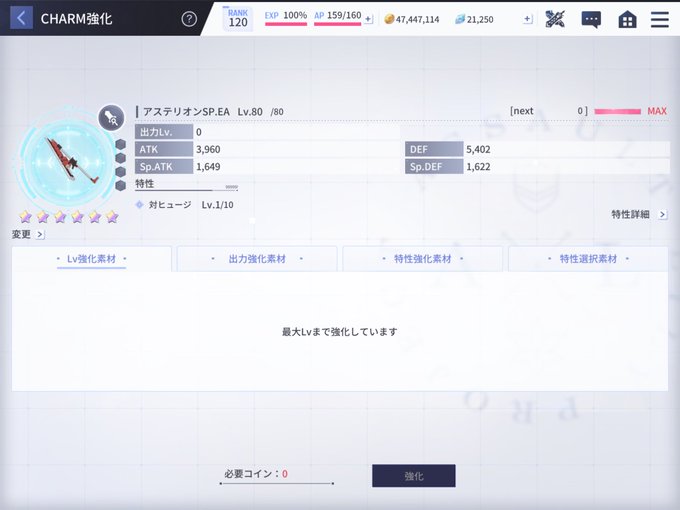
Task: Click the plus icon beside 21,250 gems
Action: coord(528,19)
